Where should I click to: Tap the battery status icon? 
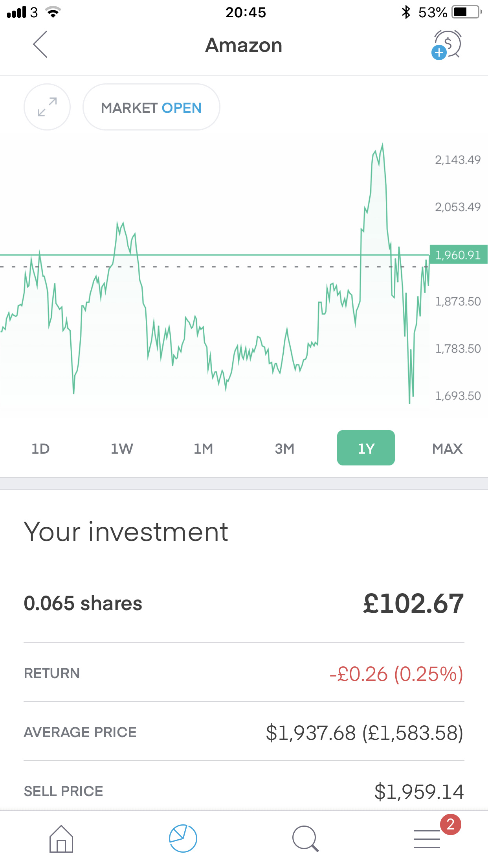click(x=466, y=12)
